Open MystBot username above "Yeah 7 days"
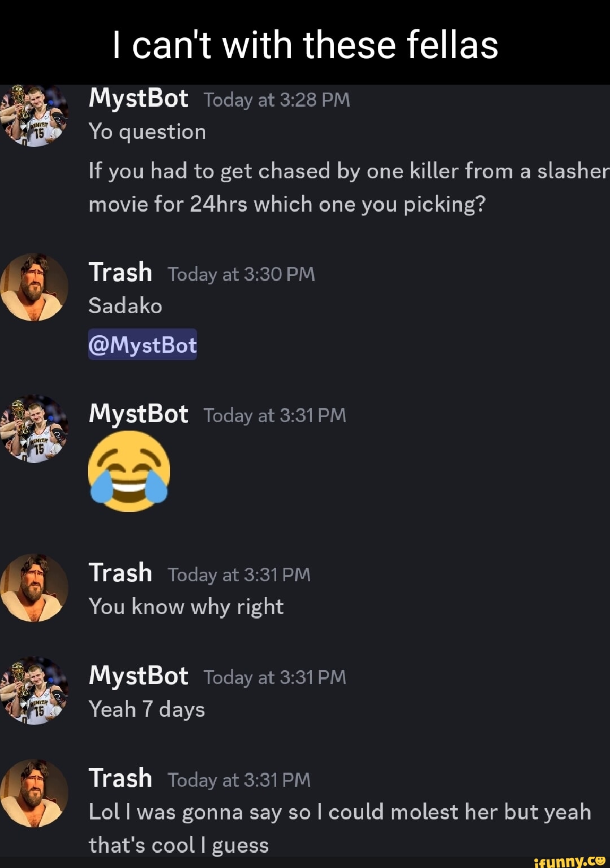Screen dimensions: 610x868 (138, 676)
